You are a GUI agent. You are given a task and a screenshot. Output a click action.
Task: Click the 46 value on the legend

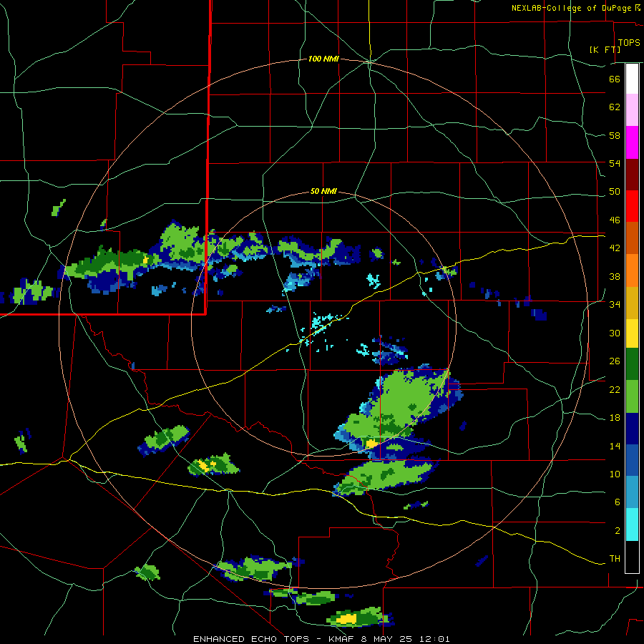[615, 220]
